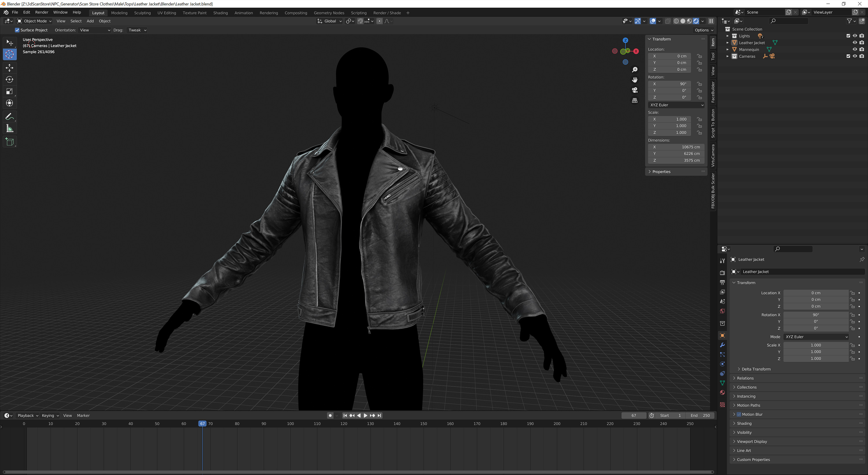Toggle the Surface Project checkbox
This screenshot has width=868, height=475.
click(x=17, y=30)
